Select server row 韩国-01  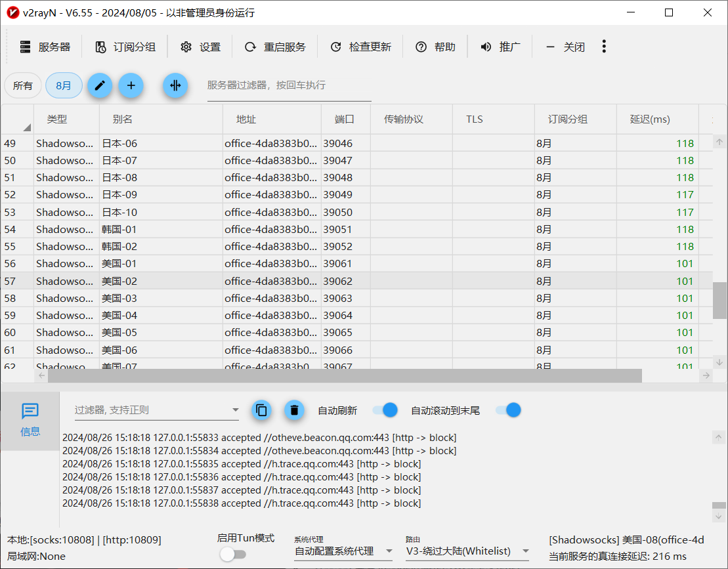tap(356, 229)
